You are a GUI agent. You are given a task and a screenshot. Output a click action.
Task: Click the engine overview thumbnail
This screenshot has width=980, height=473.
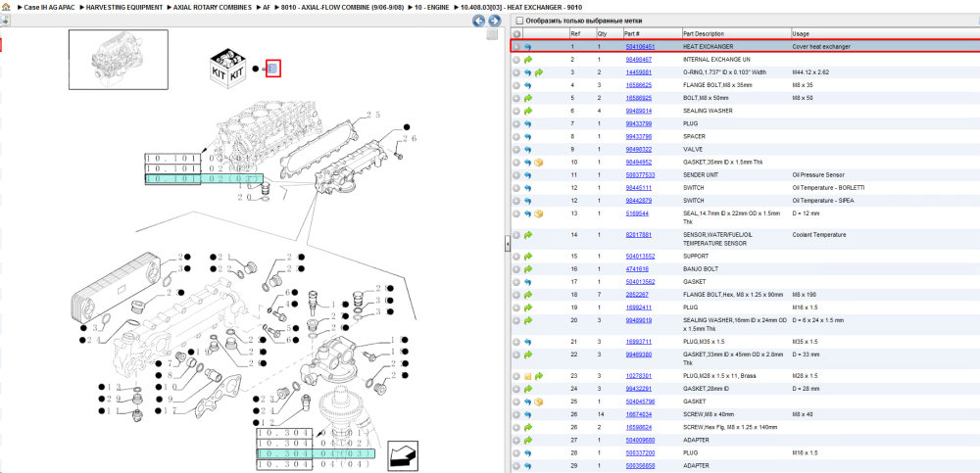119,60
